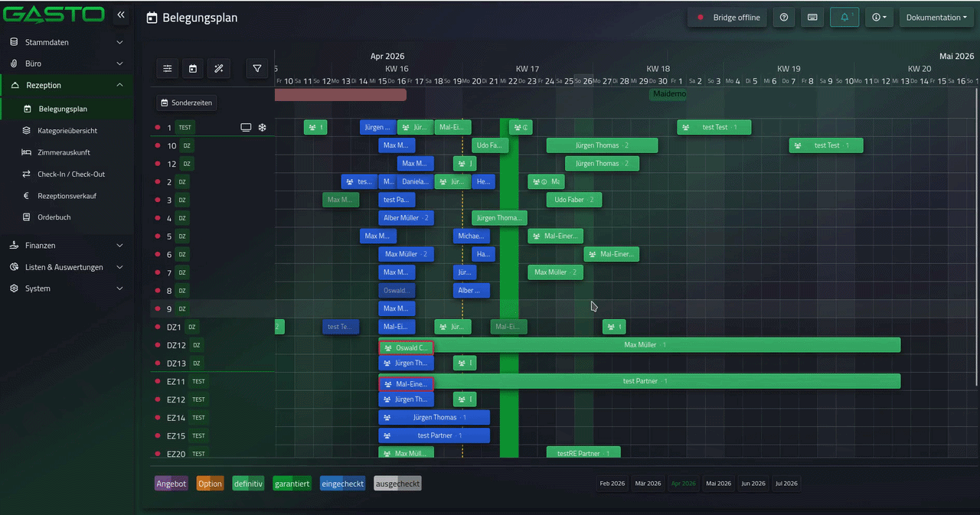The height and width of the screenshot is (515, 980).
Task: Click the Bridge offline status button
Action: (x=727, y=18)
